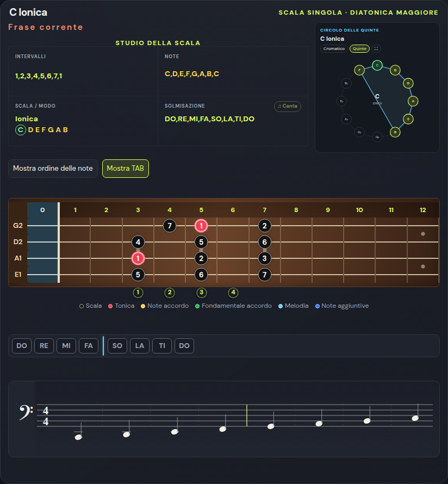
Task: Click finger position 1 below the fretboard
Action: point(138,293)
